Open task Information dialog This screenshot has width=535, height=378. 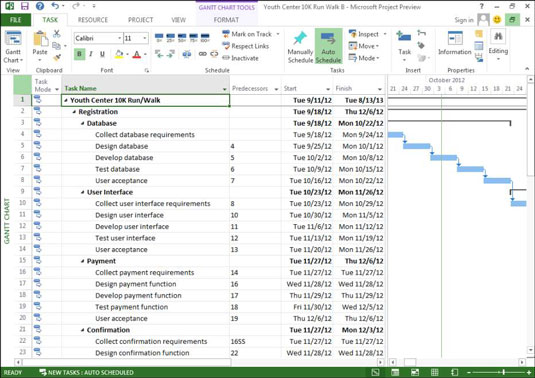coord(455,43)
